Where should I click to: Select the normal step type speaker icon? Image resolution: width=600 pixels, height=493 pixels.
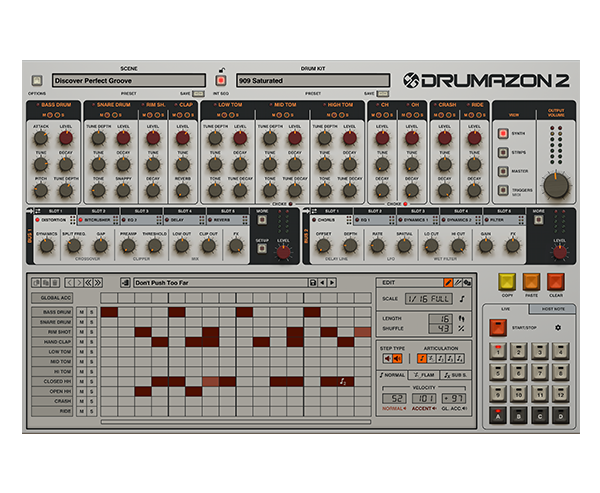click(388, 359)
